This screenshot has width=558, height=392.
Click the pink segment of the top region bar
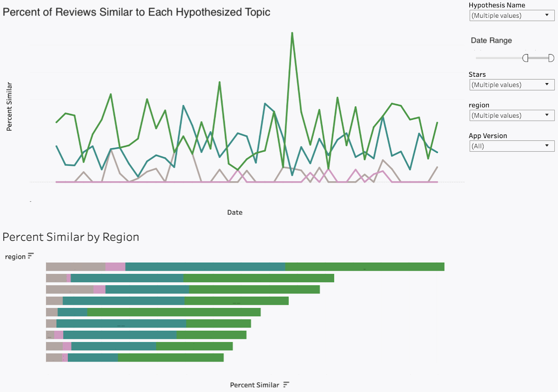pyautogui.click(x=115, y=267)
